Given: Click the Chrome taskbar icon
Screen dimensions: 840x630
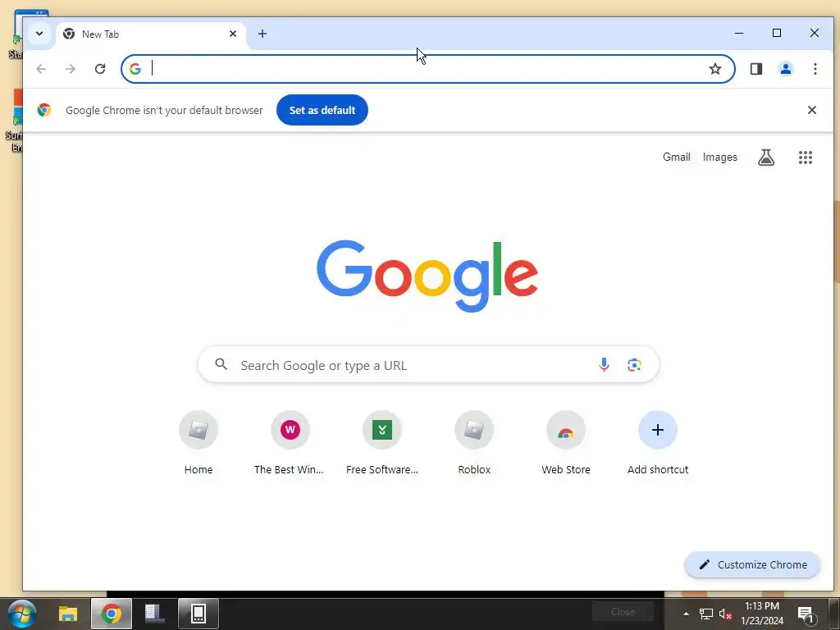Looking at the screenshot, I should (112, 614).
